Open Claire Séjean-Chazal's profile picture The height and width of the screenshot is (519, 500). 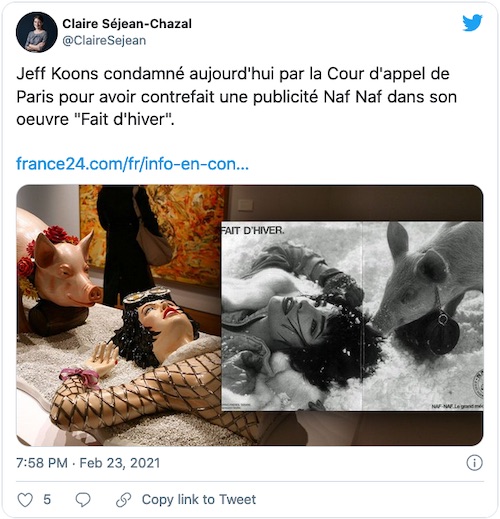pyautogui.click(x=37, y=32)
